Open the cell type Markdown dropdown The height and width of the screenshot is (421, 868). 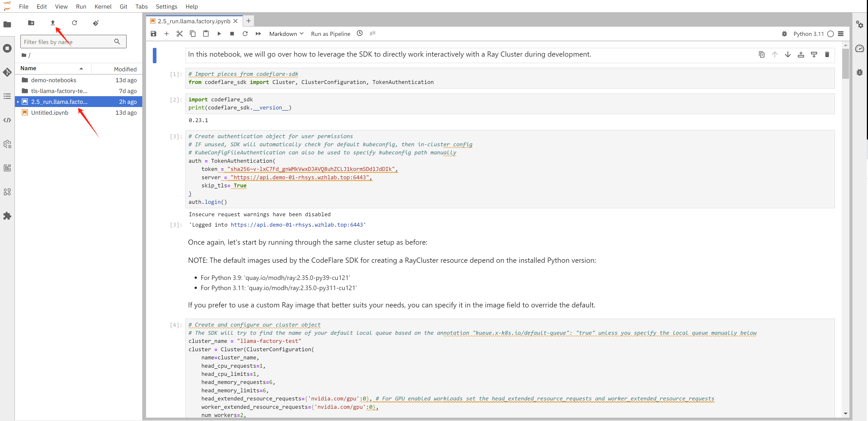tap(286, 34)
